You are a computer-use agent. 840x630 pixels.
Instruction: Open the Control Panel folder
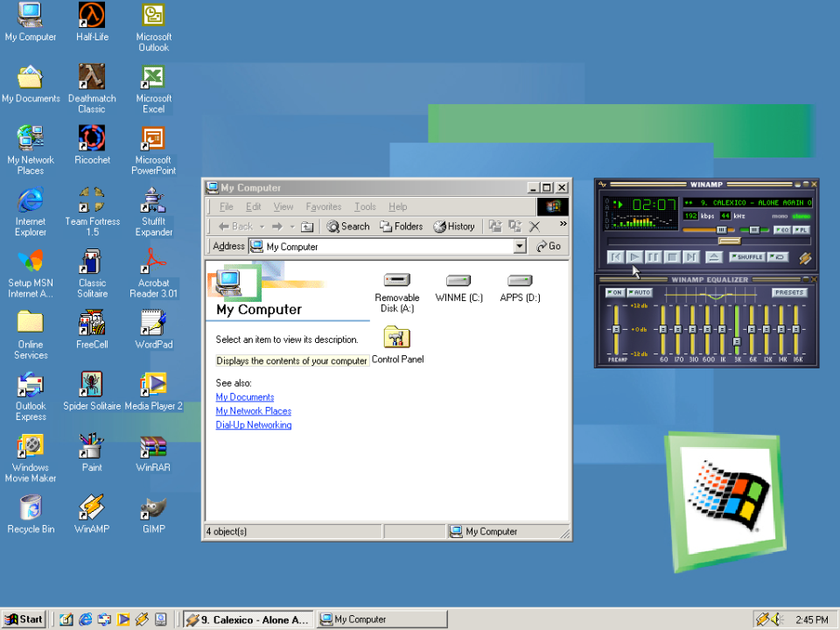396,341
